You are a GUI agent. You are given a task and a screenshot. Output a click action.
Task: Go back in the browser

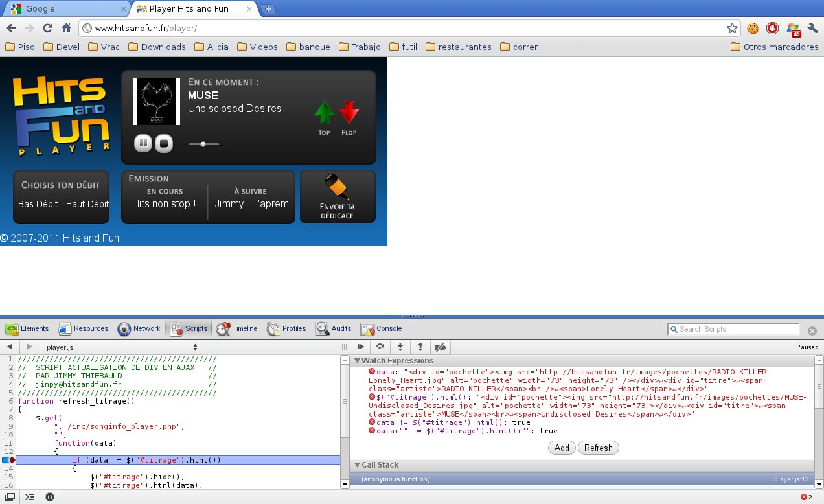pyautogui.click(x=11, y=28)
